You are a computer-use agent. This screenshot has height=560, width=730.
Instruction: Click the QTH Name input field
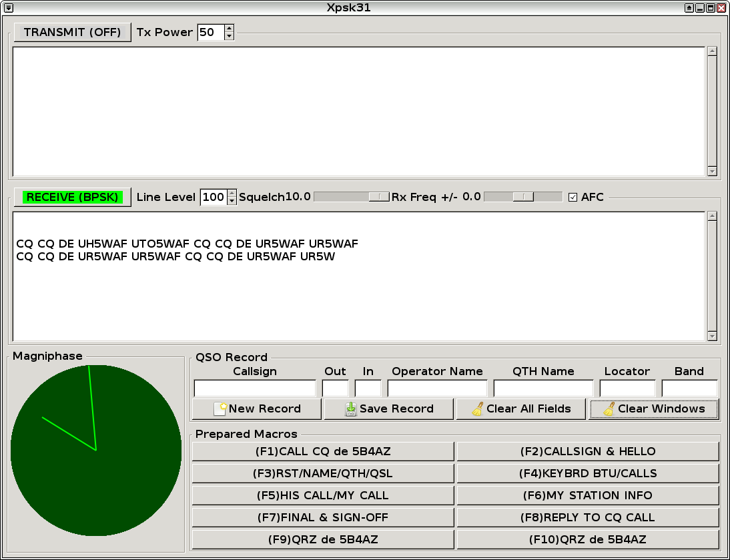tap(543, 388)
